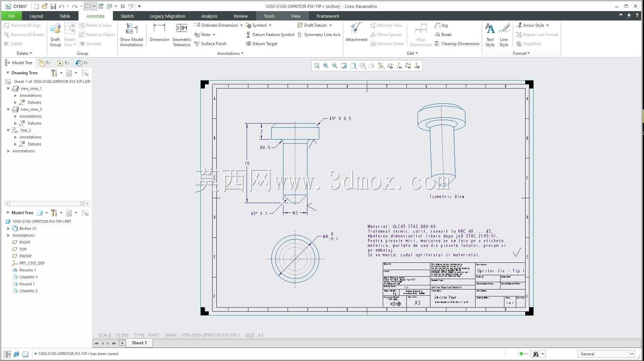
Task: Open the Sketch ribbon tab
Action: [x=127, y=16]
